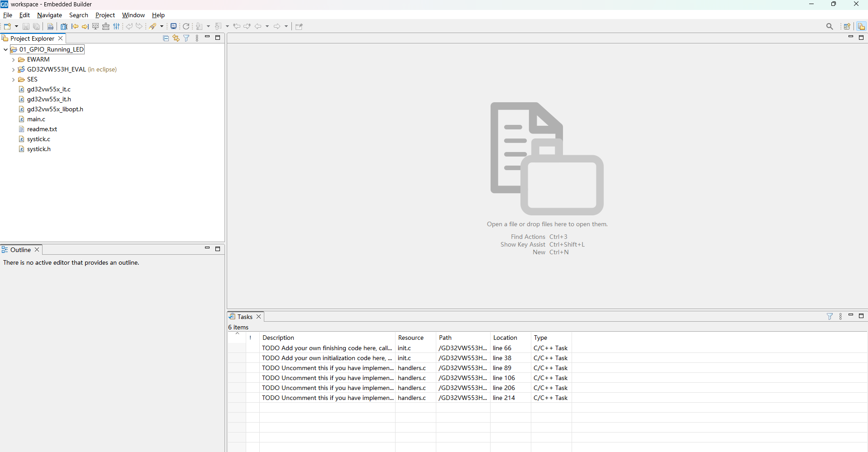
Task: Click the New file toolbar icon
Action: [x=7, y=26]
